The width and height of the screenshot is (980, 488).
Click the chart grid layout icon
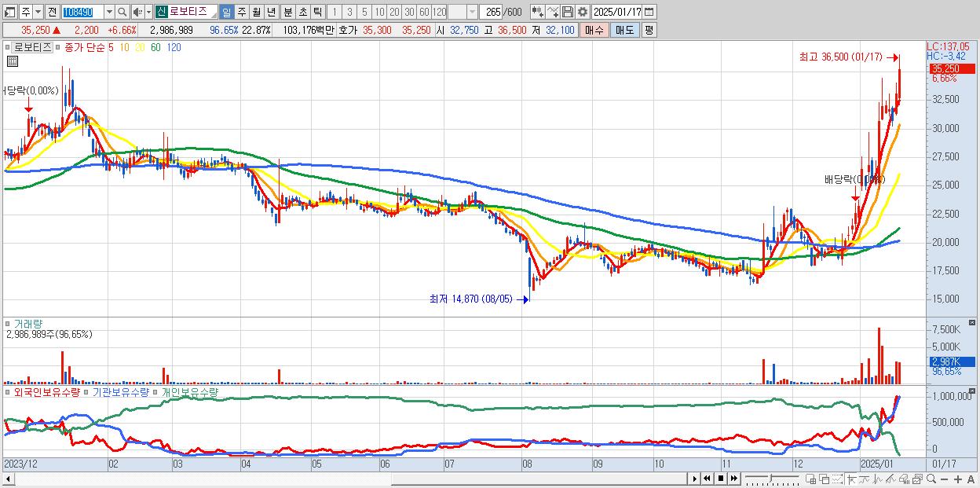click(x=810, y=479)
